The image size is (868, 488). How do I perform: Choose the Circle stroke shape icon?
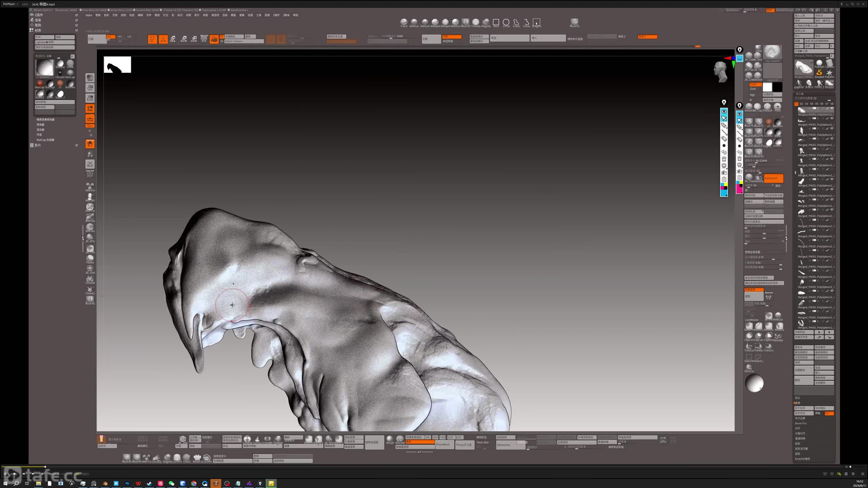506,22
